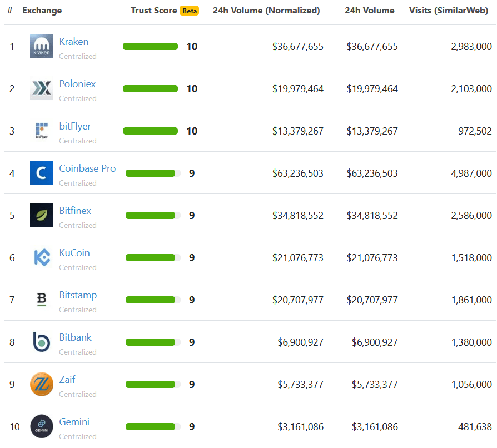
Task: Sort by the # rank column
Action: click(x=10, y=11)
